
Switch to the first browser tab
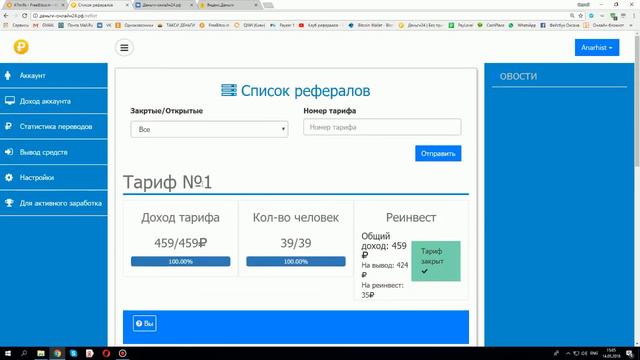tap(35, 5)
